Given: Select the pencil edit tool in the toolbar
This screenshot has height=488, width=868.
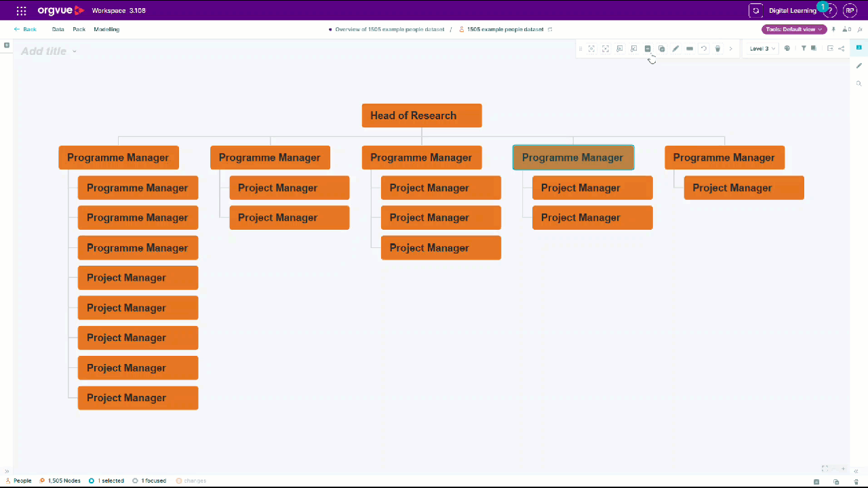Looking at the screenshot, I should pyautogui.click(x=675, y=48).
